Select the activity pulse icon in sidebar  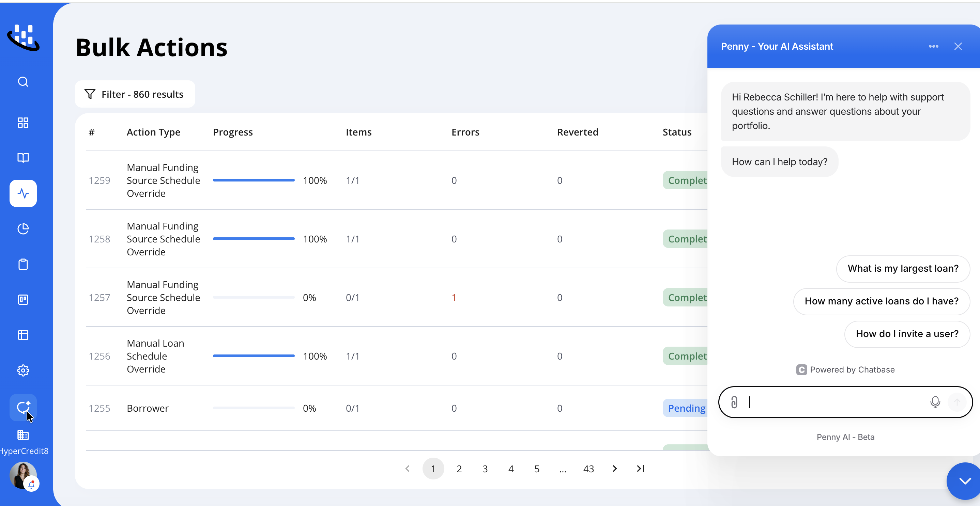23,193
